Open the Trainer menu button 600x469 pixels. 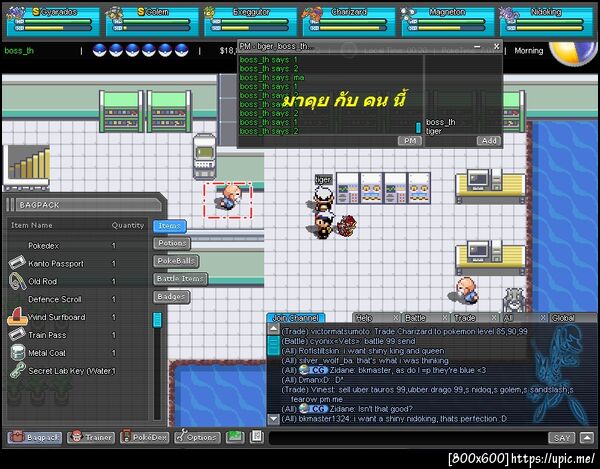coord(91,437)
